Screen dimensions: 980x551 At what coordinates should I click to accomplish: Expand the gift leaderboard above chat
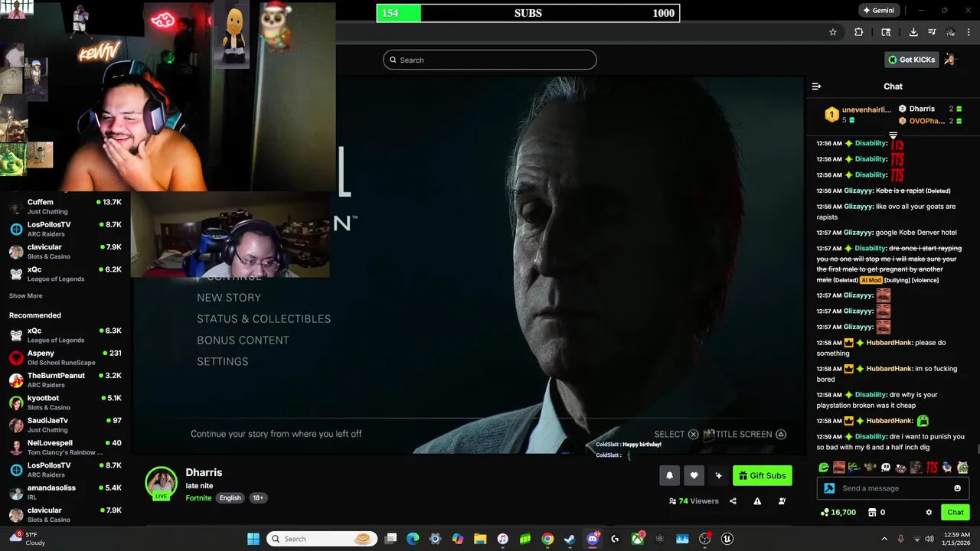point(893,135)
